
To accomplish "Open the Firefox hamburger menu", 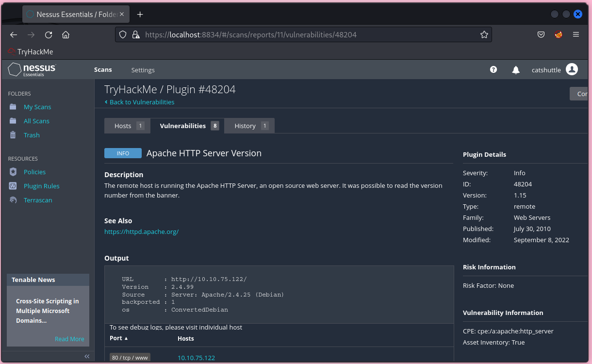I will (x=576, y=34).
